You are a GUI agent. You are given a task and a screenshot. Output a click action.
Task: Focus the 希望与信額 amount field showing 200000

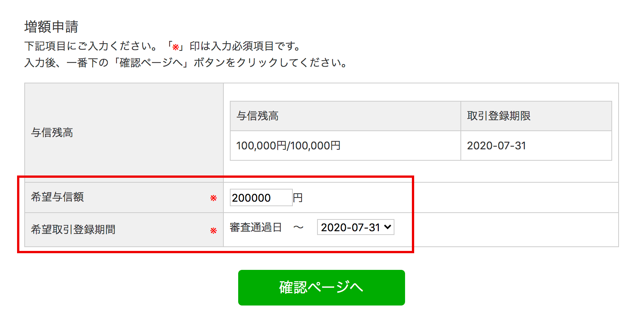click(x=261, y=197)
